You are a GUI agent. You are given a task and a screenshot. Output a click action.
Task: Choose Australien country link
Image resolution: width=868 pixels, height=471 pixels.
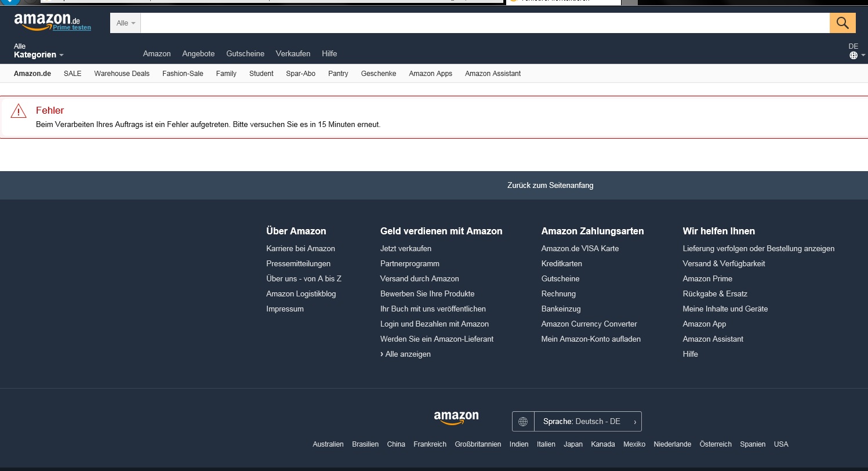point(328,444)
